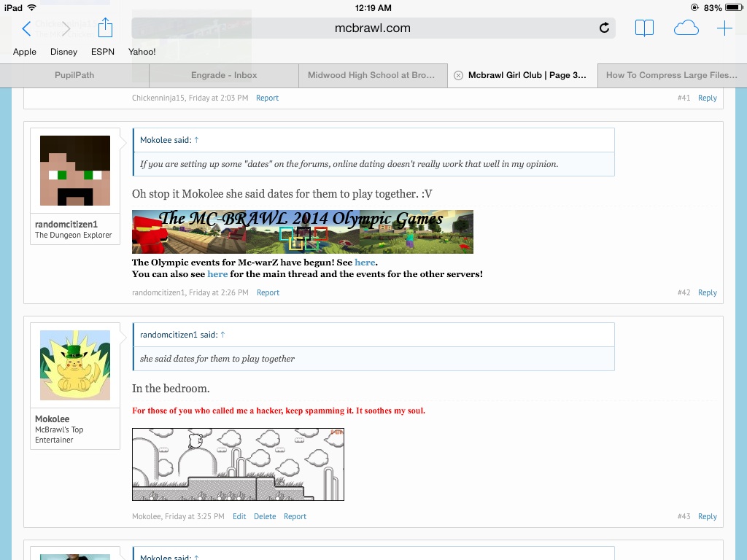Tap the Safari back arrow
The height and width of the screenshot is (560, 747).
coord(26,28)
